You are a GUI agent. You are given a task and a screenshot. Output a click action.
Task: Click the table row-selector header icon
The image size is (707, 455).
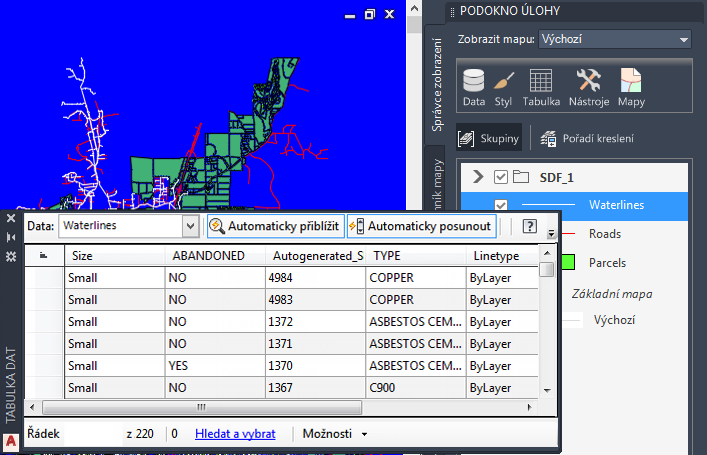(x=44, y=256)
